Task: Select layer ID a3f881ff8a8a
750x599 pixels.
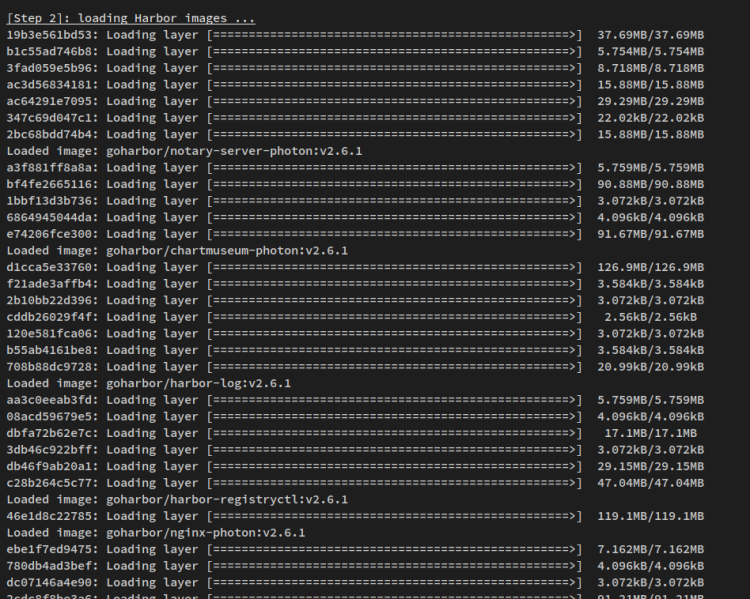Action: (x=49, y=167)
